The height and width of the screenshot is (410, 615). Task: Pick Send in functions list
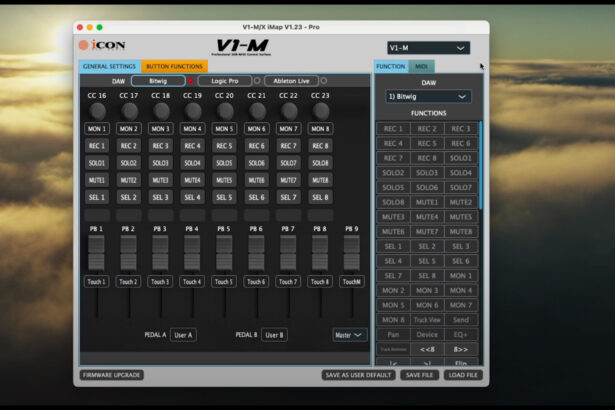point(461,320)
